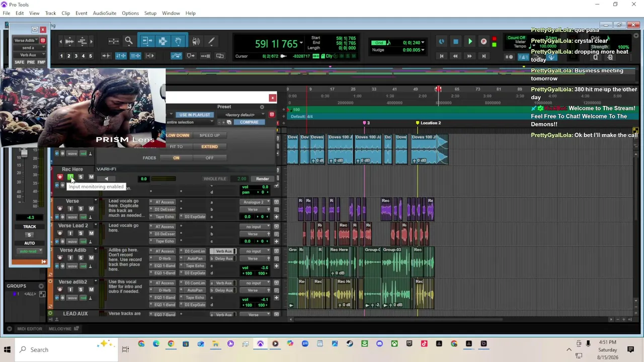Click the Stop button in transport

(456, 42)
